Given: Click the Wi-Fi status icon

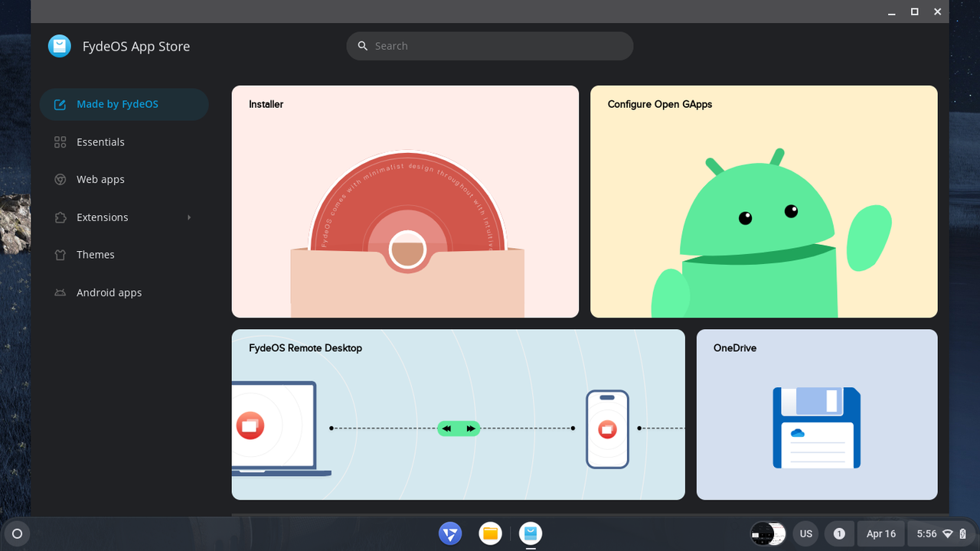Looking at the screenshot, I should [948, 534].
